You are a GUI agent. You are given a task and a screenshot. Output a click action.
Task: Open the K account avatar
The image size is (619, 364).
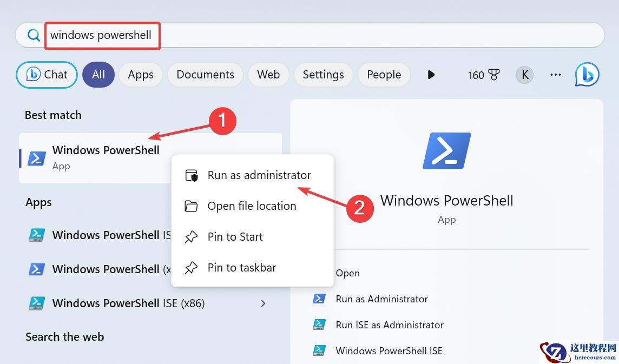point(525,75)
